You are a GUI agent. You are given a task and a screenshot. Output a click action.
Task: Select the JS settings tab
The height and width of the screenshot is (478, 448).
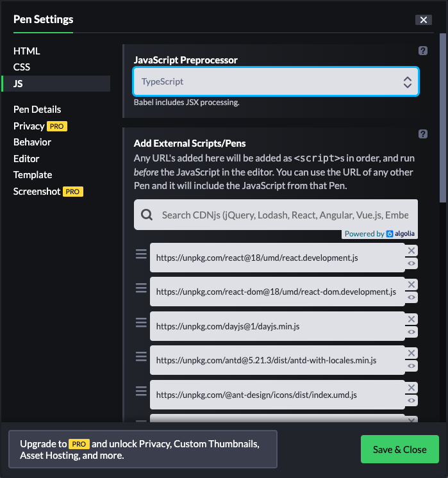56,83
